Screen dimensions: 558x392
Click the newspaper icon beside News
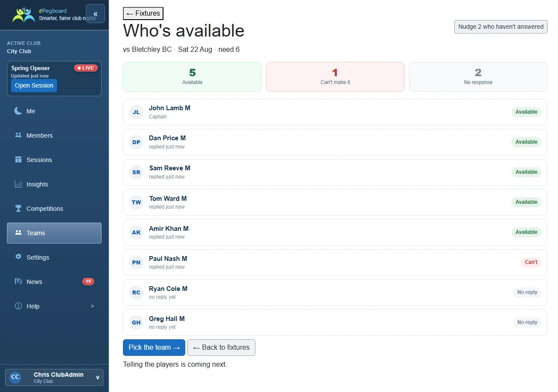[x=18, y=282]
